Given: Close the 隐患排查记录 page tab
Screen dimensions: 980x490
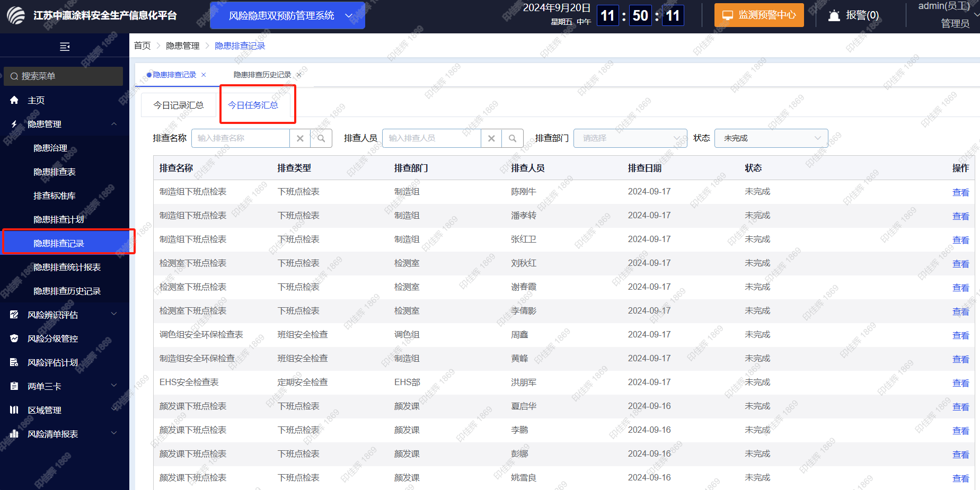Looking at the screenshot, I should point(204,75).
